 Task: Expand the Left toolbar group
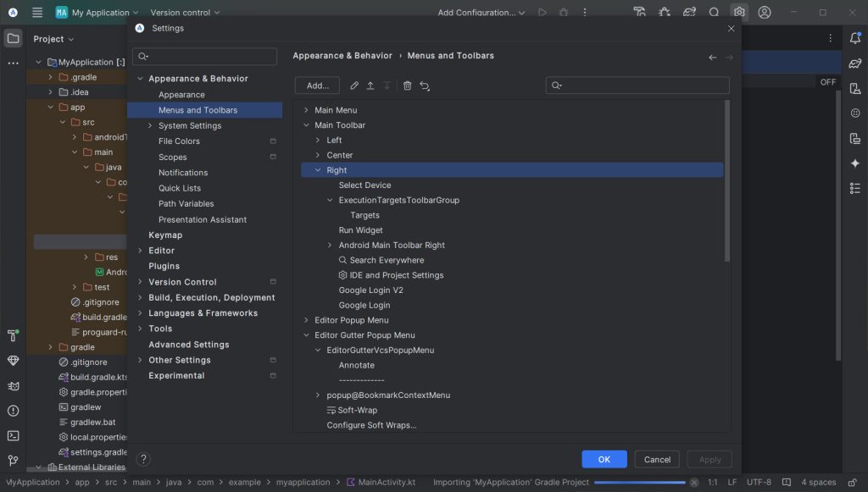coord(318,140)
